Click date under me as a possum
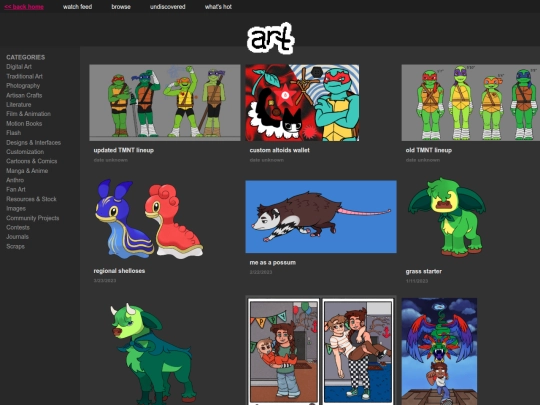The image size is (540, 405). pos(261,272)
